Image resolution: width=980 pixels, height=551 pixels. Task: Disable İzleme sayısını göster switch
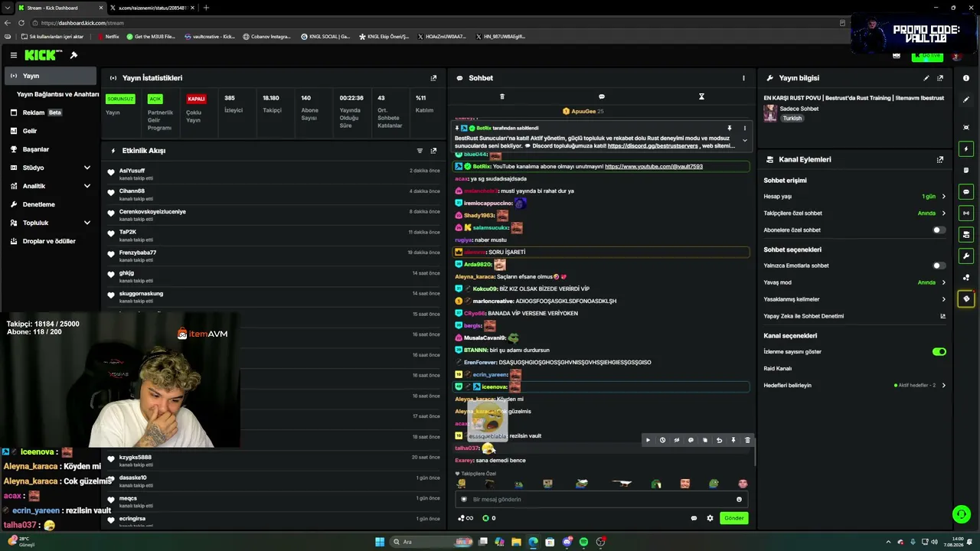(x=939, y=352)
